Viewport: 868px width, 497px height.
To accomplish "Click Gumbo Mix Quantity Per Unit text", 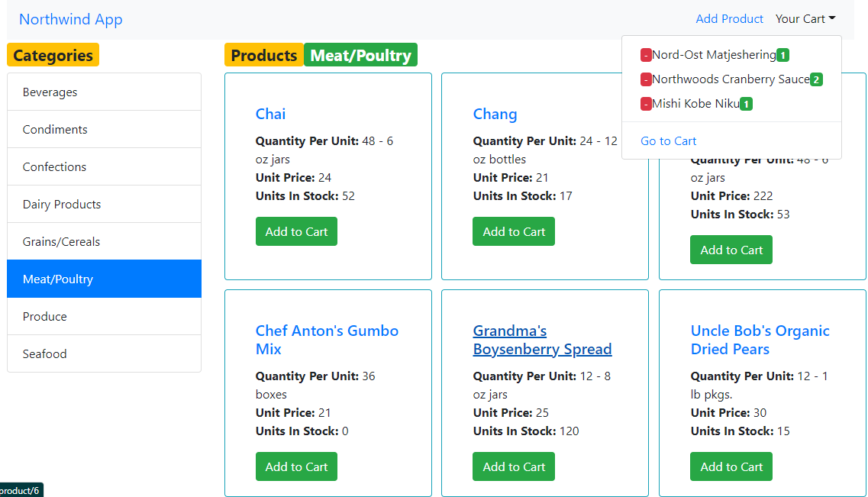I will pyautogui.click(x=315, y=386).
